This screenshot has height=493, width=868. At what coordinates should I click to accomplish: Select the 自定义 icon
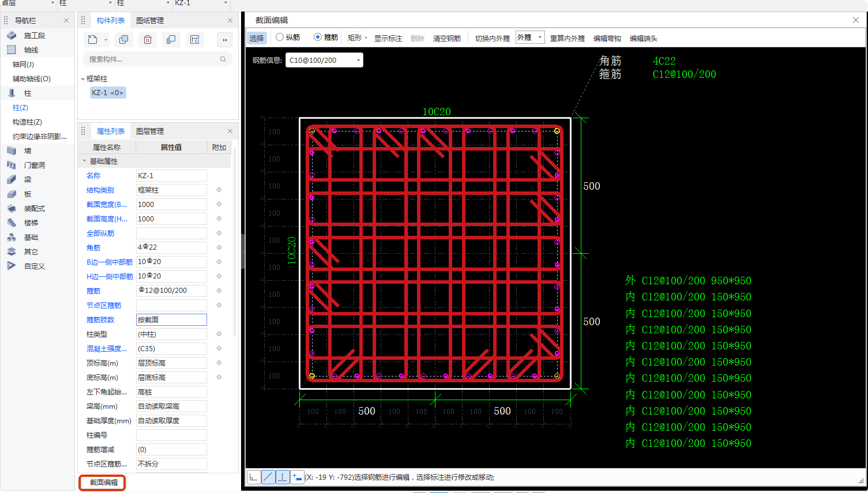(12, 266)
